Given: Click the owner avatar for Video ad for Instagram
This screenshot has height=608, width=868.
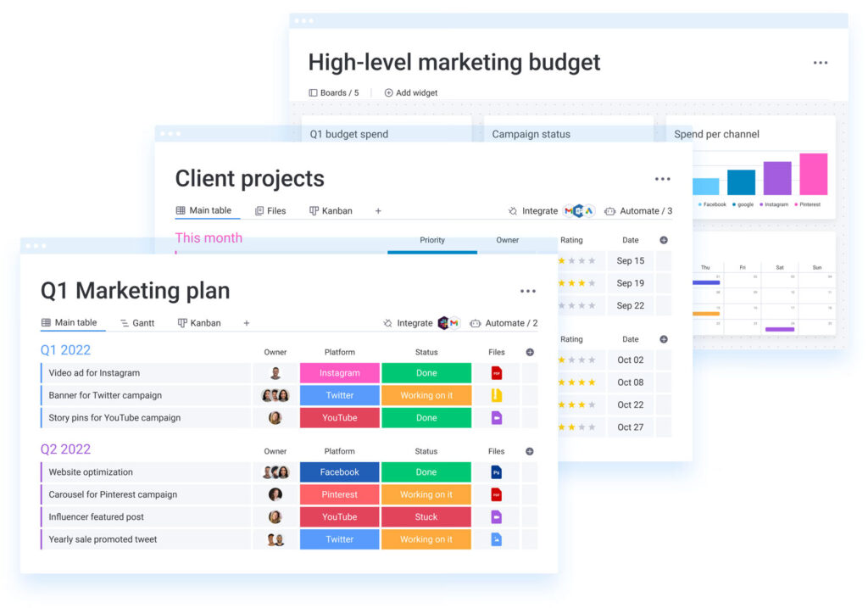Looking at the screenshot, I should 275,373.
